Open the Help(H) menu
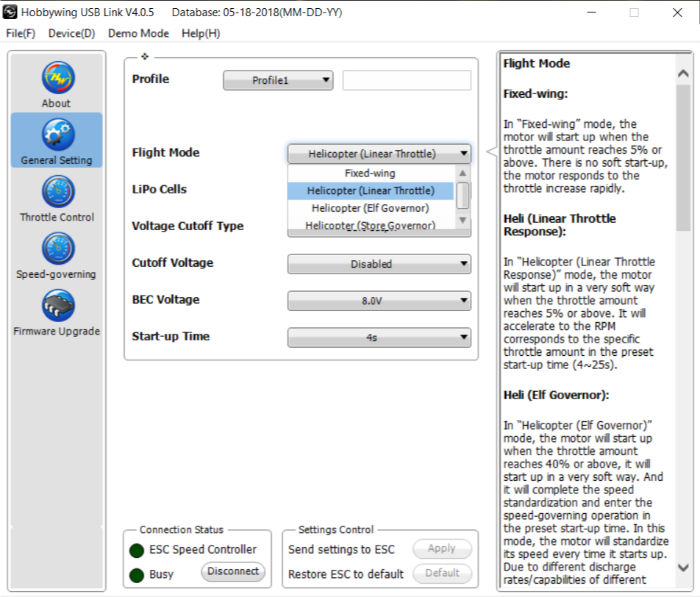This screenshot has height=597, width=700. tap(201, 34)
